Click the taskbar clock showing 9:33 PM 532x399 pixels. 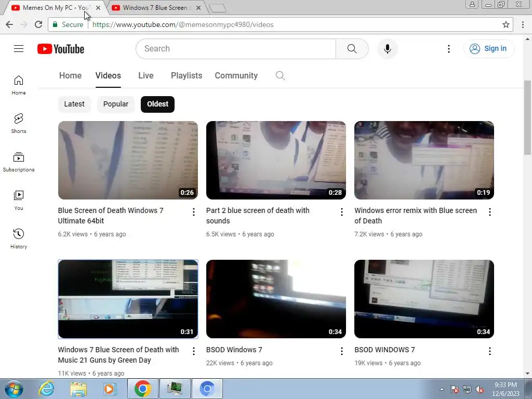(506, 389)
